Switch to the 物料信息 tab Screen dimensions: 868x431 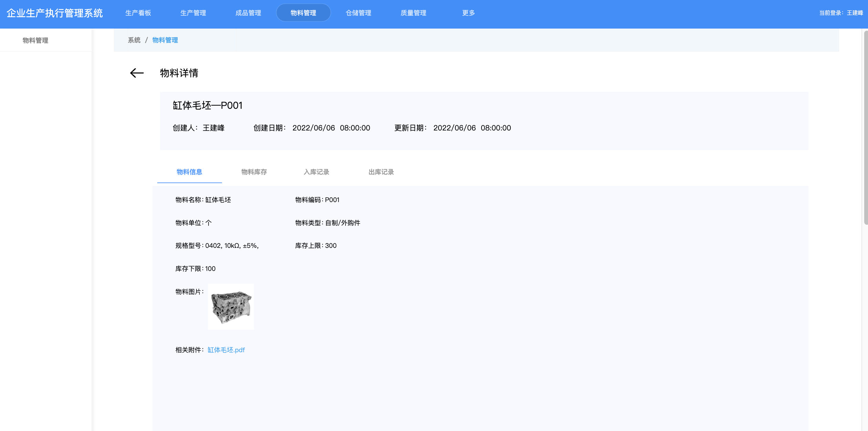[189, 172]
